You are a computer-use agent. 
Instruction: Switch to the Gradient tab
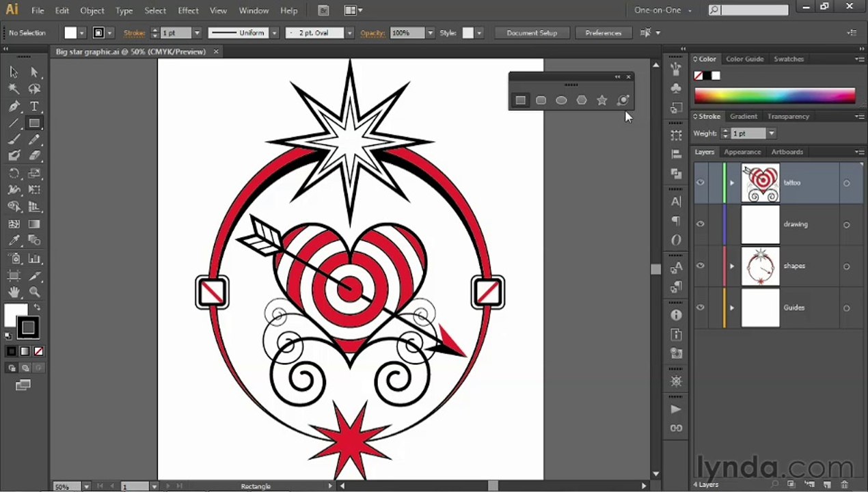coord(744,117)
